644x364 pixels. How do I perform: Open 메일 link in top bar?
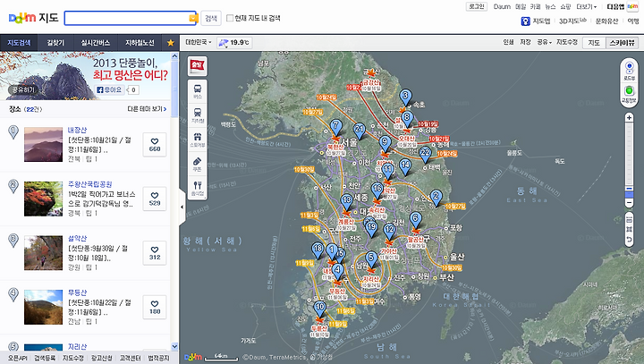point(521,6)
